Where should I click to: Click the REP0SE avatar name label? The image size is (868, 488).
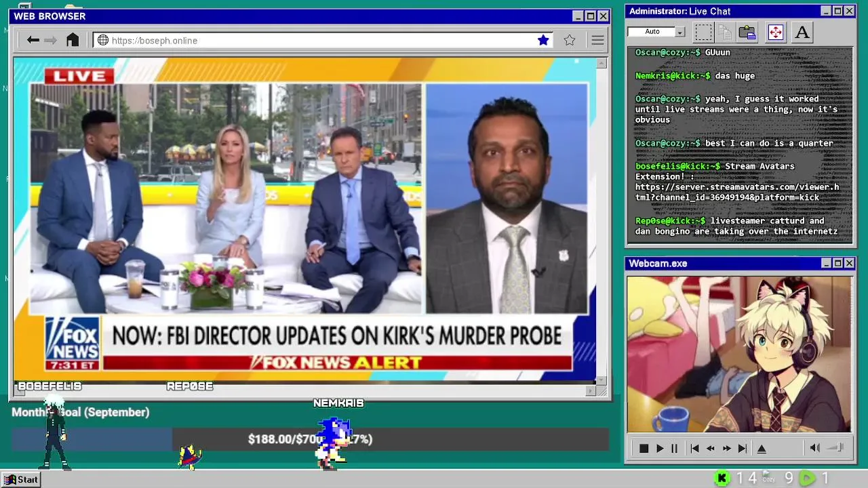pyautogui.click(x=190, y=386)
